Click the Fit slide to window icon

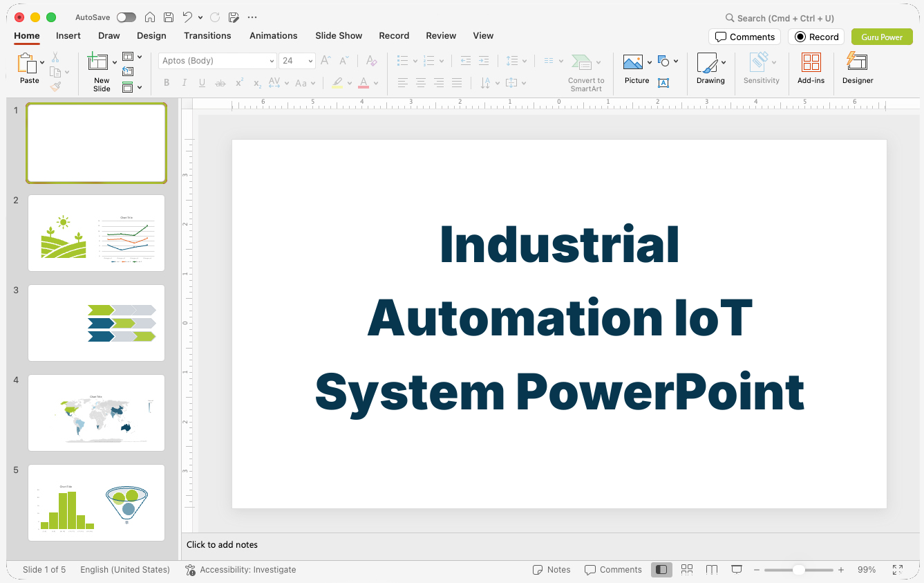pyautogui.click(x=898, y=569)
